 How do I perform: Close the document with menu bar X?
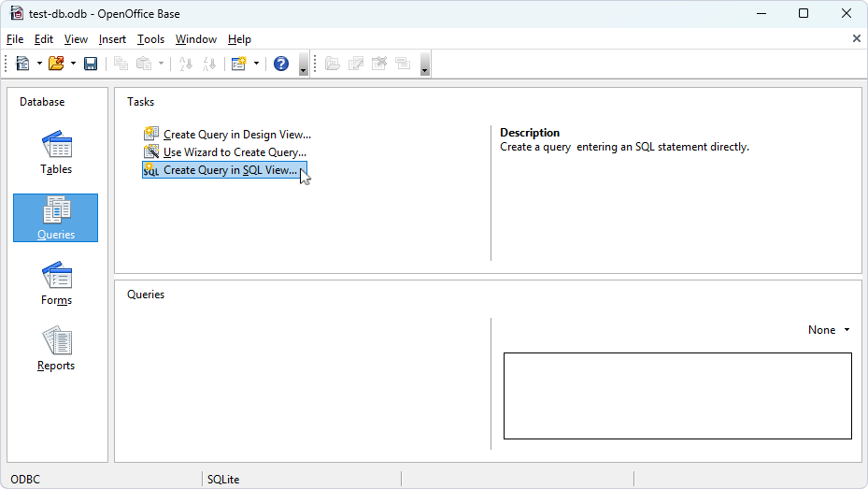(857, 38)
